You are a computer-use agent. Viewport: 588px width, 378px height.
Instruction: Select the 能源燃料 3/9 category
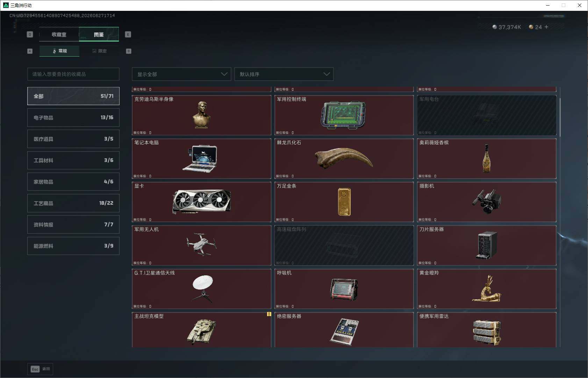click(x=73, y=246)
